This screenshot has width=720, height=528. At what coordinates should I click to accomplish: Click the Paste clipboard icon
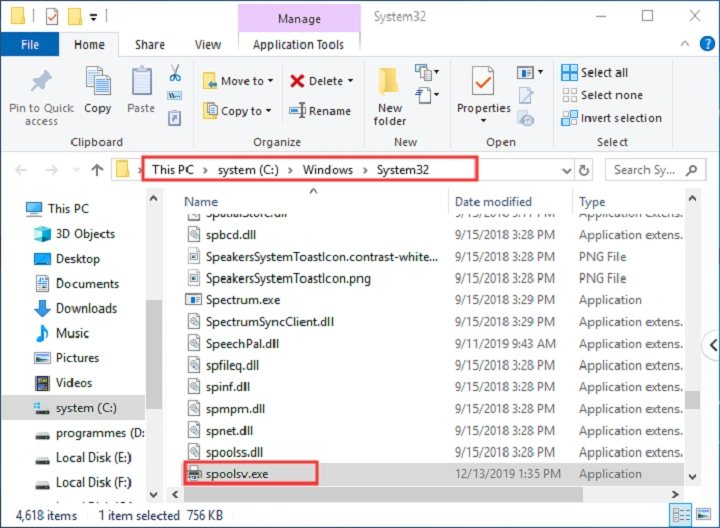pos(141,80)
